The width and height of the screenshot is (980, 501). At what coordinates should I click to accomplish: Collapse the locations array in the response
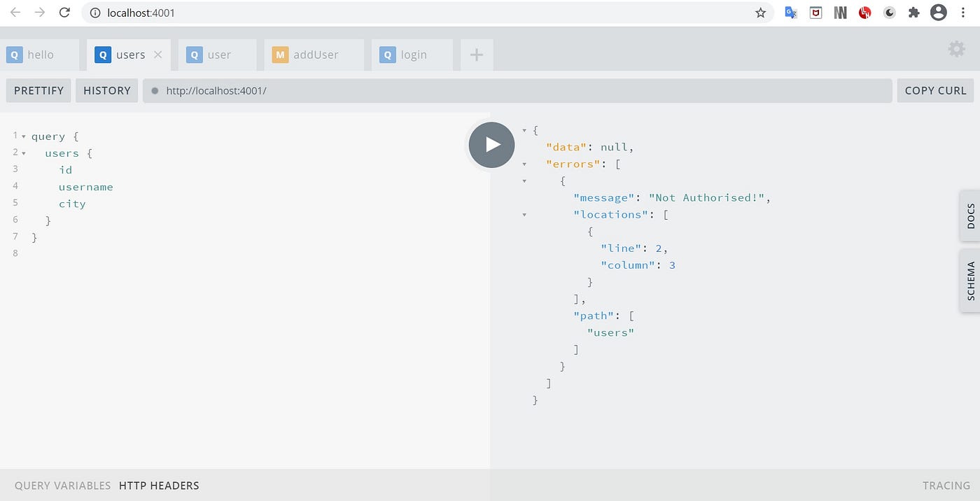pos(524,214)
